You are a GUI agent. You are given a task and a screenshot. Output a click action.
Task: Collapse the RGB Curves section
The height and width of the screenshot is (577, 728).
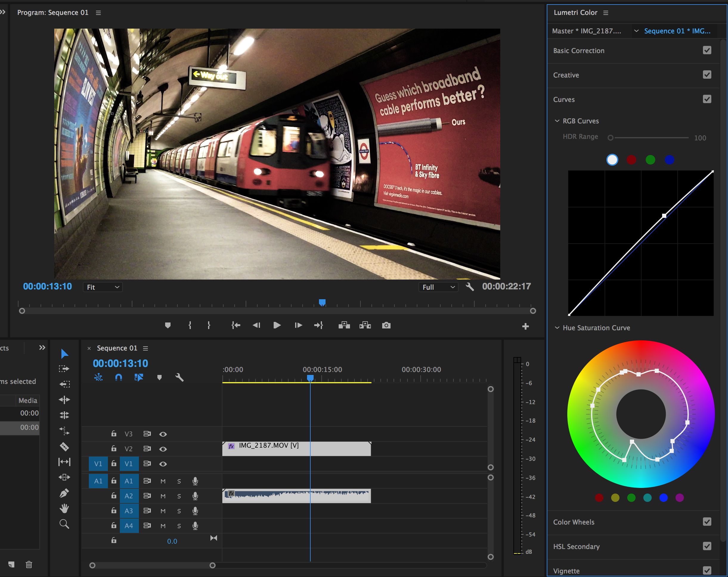click(x=557, y=121)
